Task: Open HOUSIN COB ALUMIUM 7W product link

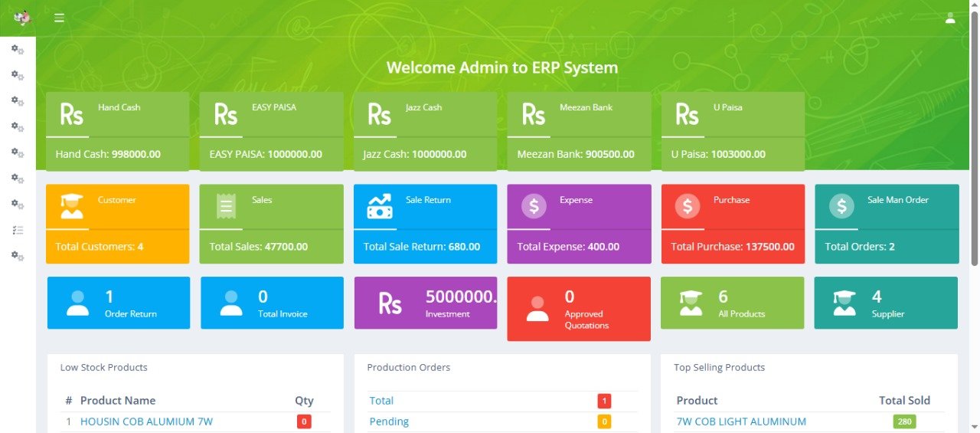Action: pos(146,422)
